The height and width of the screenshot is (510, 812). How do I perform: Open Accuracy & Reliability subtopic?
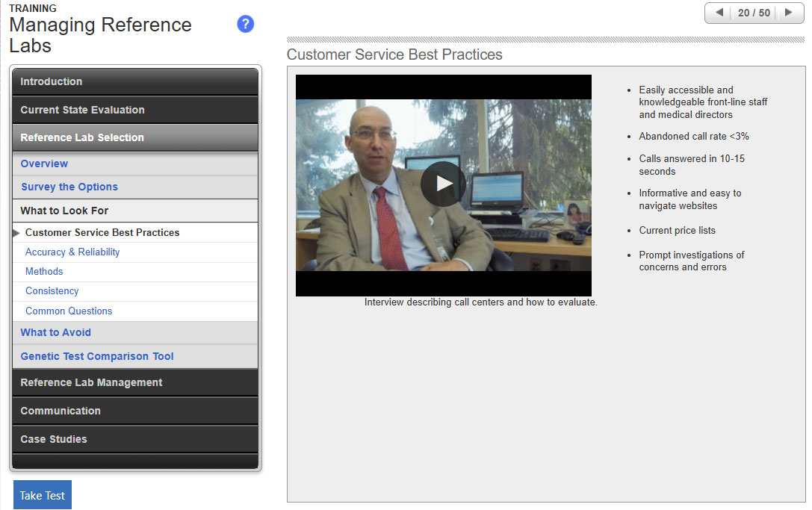coord(72,252)
